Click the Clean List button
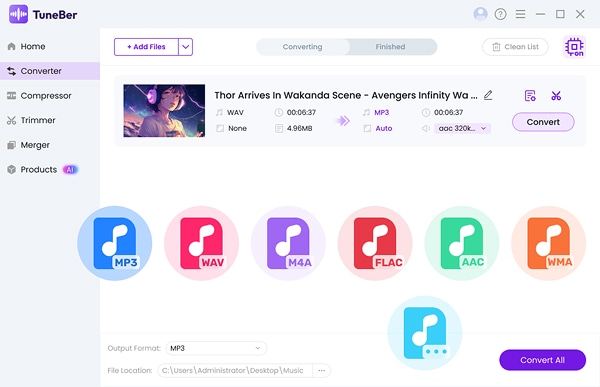600x387 pixels. (515, 47)
